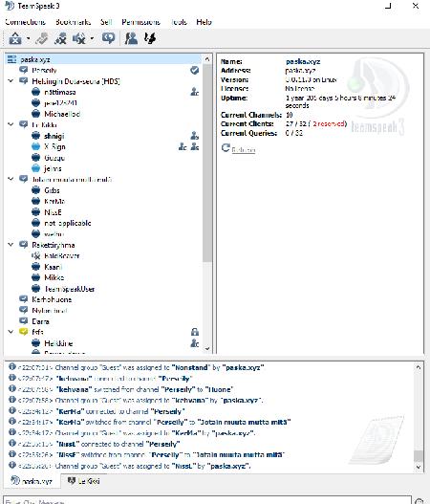Select the Persely channel

pyautogui.click(x=44, y=71)
